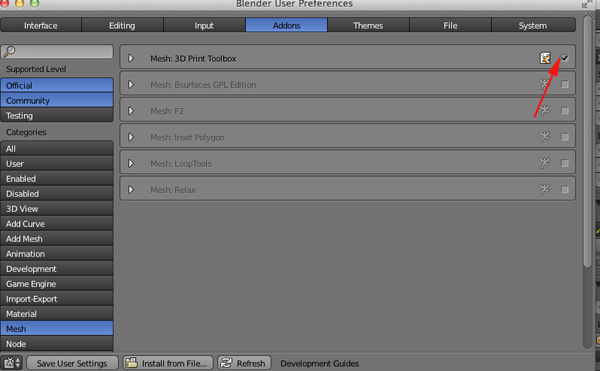Expand the Bsurfaces GPL Edition details
Viewport: 600px width, 371px height.
click(131, 85)
